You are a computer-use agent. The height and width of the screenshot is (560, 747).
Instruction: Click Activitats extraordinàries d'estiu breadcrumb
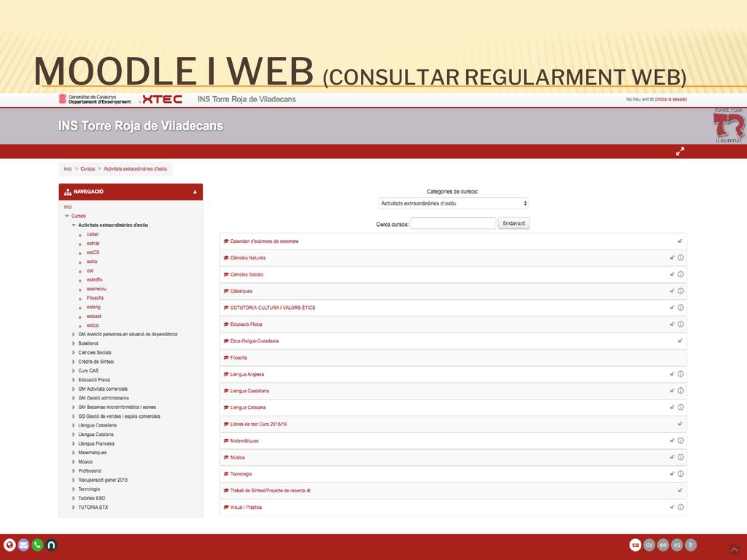[135, 168]
